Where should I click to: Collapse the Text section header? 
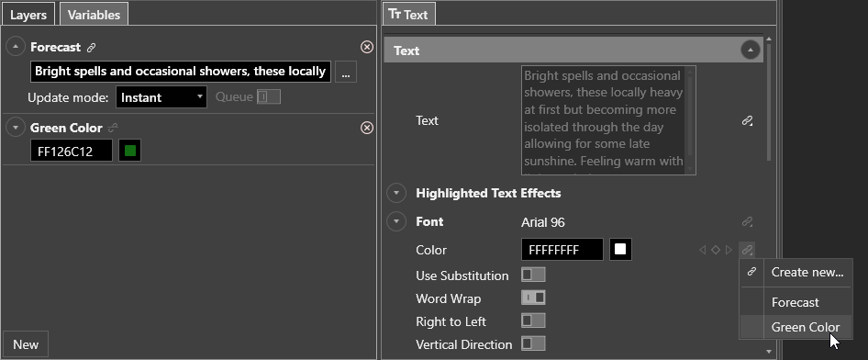pyautogui.click(x=750, y=51)
